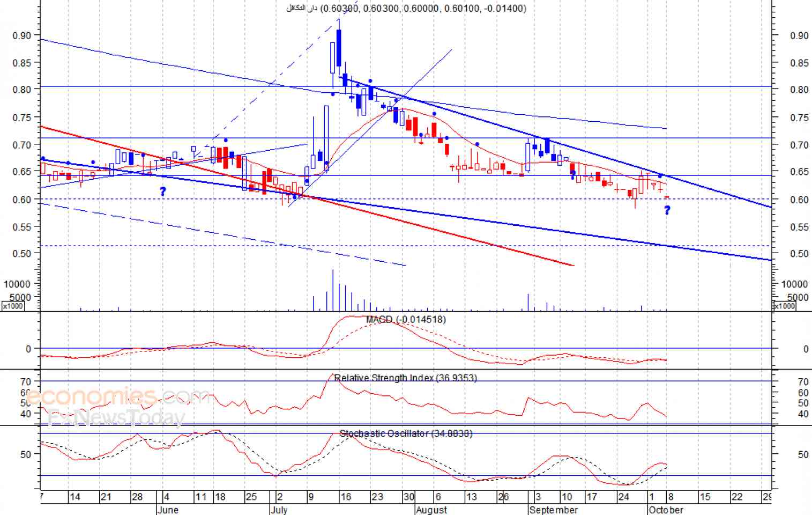The image size is (812, 515).
Task: Select date label 15 on the time axis
Action: 705,497
